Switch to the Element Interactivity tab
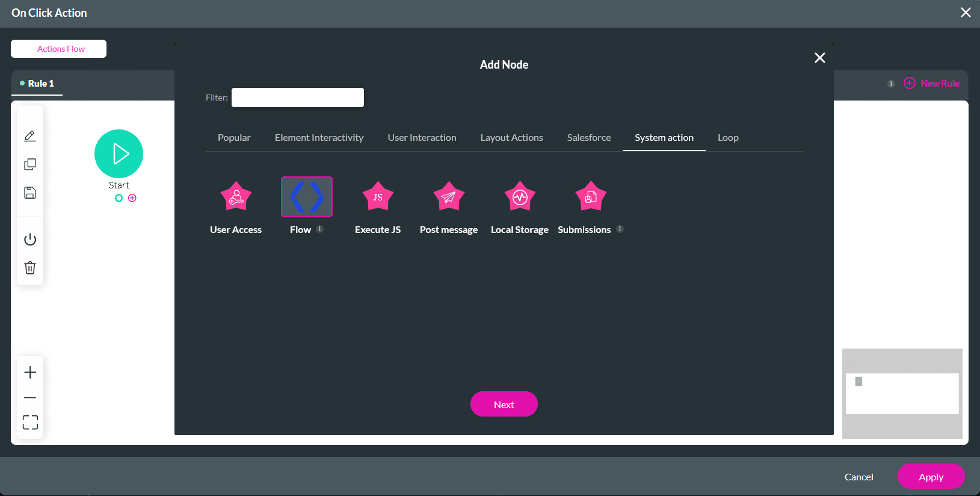The width and height of the screenshot is (980, 496). pos(319,138)
